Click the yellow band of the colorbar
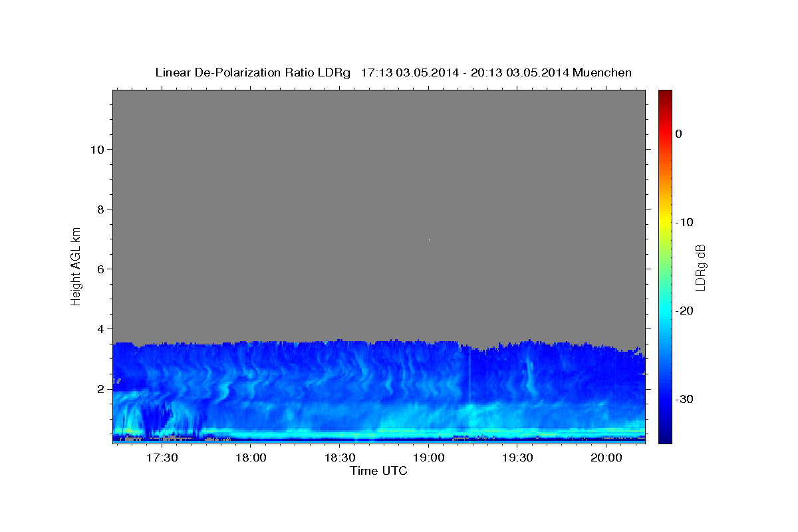 [x=665, y=222]
